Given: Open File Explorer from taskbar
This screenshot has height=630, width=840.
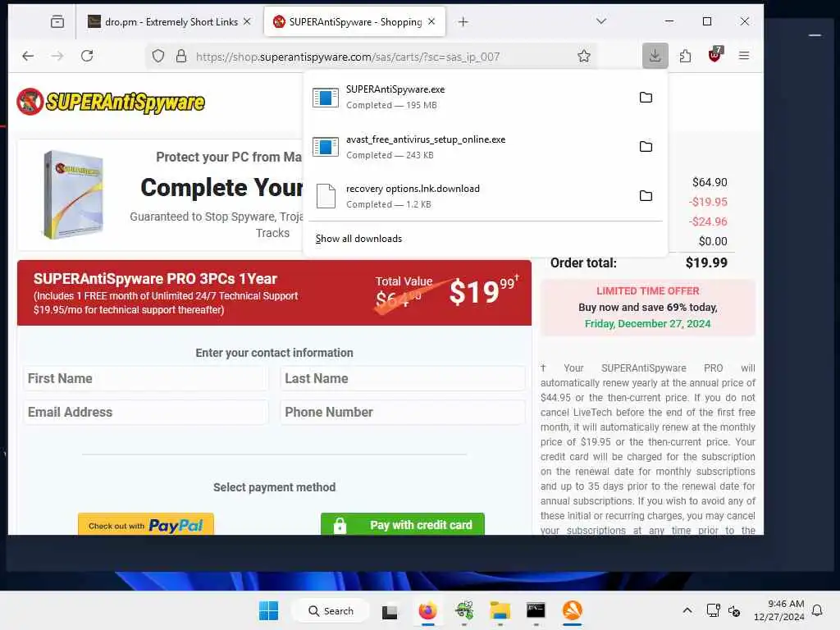Looking at the screenshot, I should click(x=500, y=610).
